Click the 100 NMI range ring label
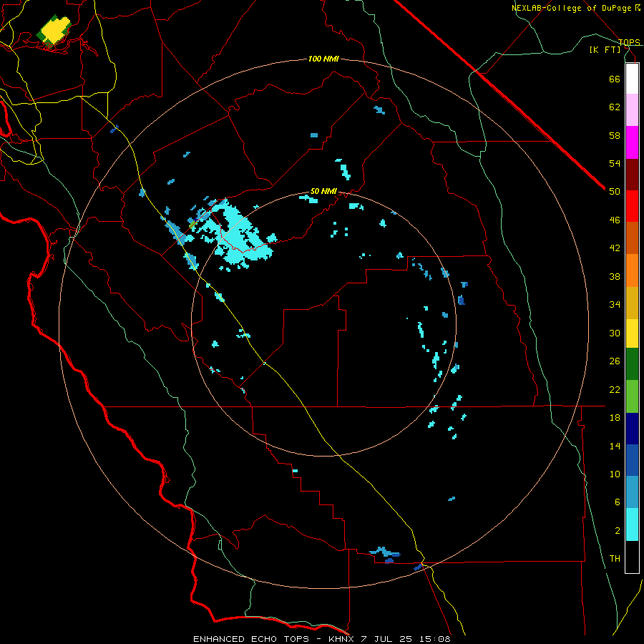 click(x=323, y=59)
